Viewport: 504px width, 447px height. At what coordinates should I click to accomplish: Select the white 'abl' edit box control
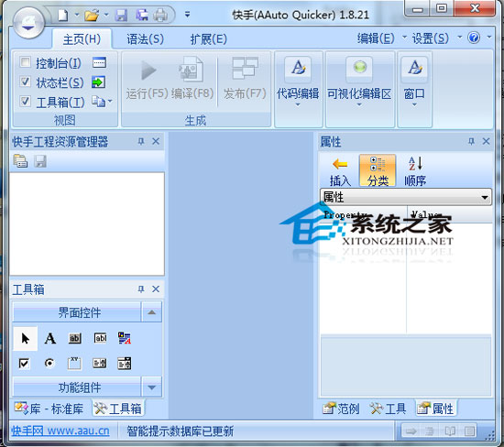tap(100, 338)
